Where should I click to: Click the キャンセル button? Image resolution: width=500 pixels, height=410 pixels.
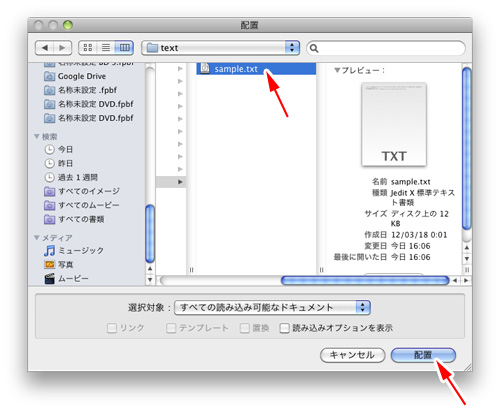352,355
